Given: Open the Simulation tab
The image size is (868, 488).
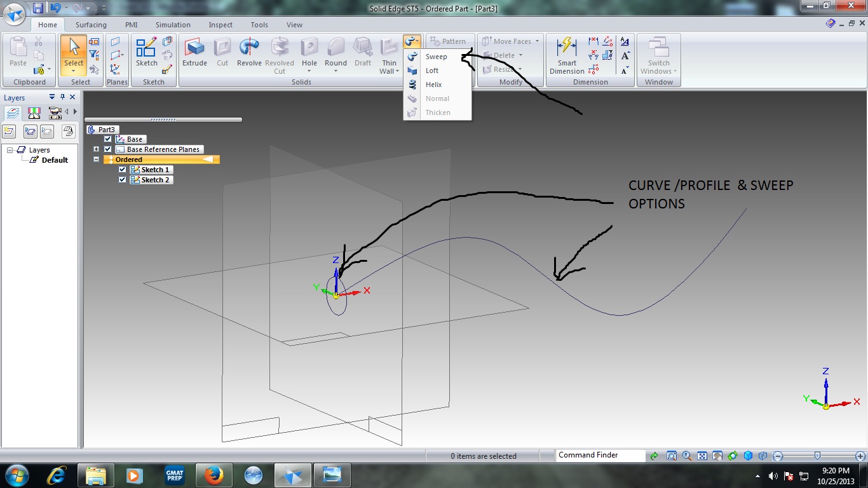Looking at the screenshot, I should pyautogui.click(x=173, y=25).
